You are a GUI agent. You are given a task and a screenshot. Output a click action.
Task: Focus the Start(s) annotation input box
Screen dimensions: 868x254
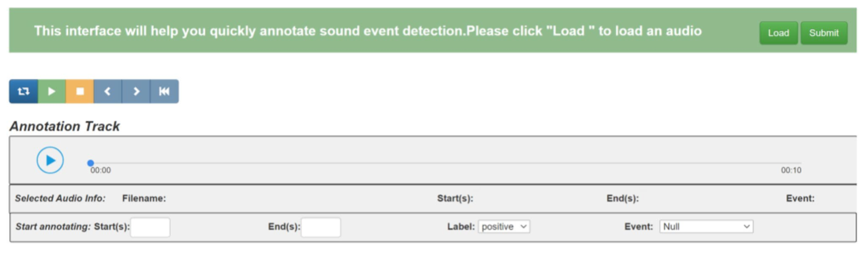click(x=150, y=227)
